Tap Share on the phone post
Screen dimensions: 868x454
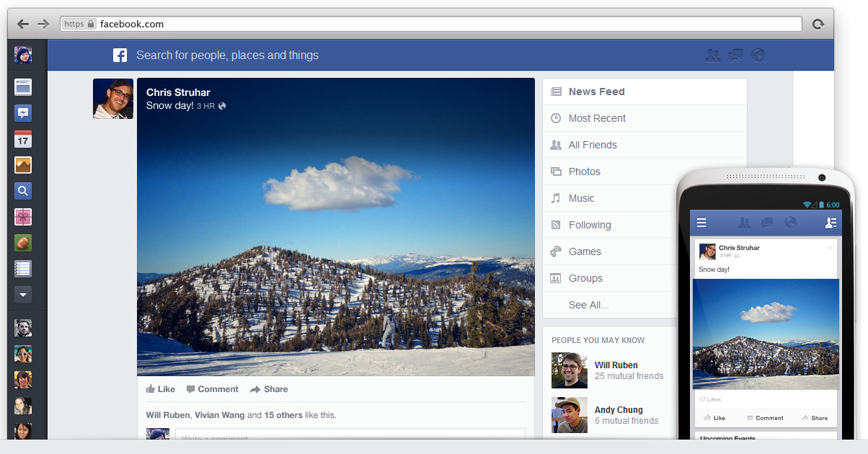point(815,418)
